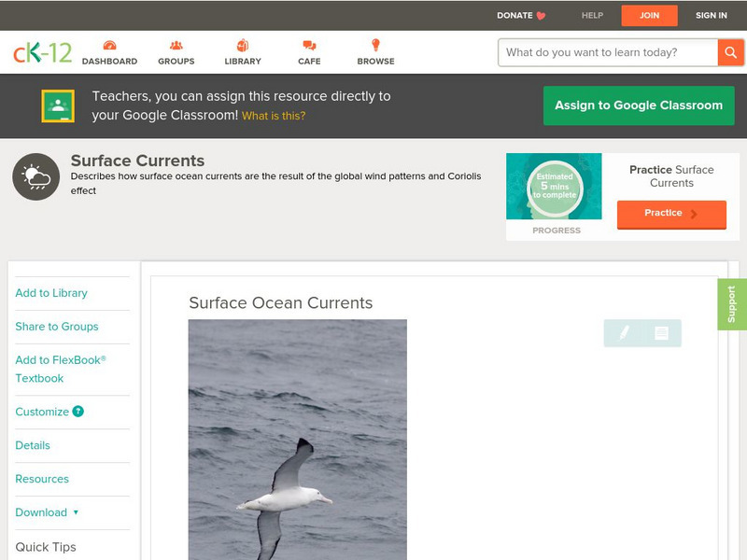The image size is (747, 560).
Task: Open the Groups people icon
Action: 176,45
